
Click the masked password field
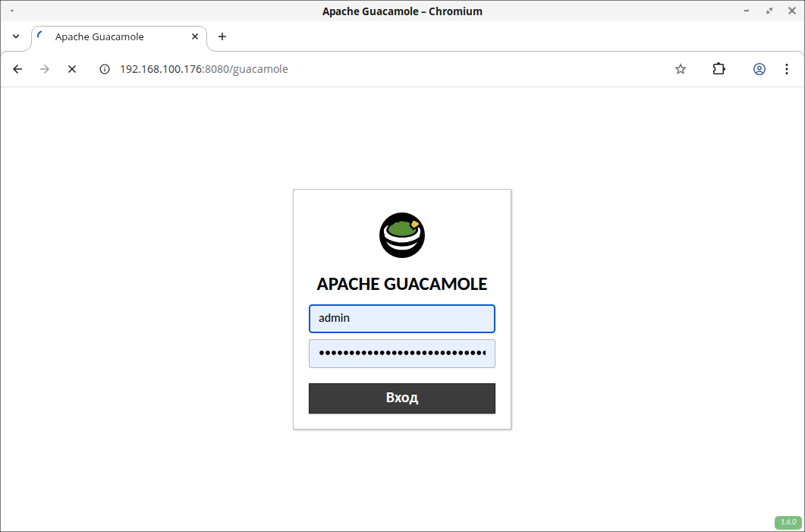tap(402, 354)
